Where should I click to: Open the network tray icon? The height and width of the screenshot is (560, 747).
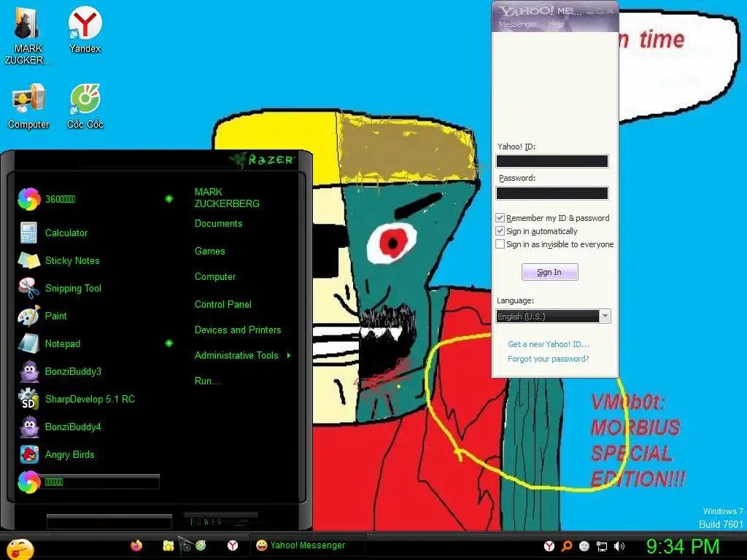click(602, 546)
